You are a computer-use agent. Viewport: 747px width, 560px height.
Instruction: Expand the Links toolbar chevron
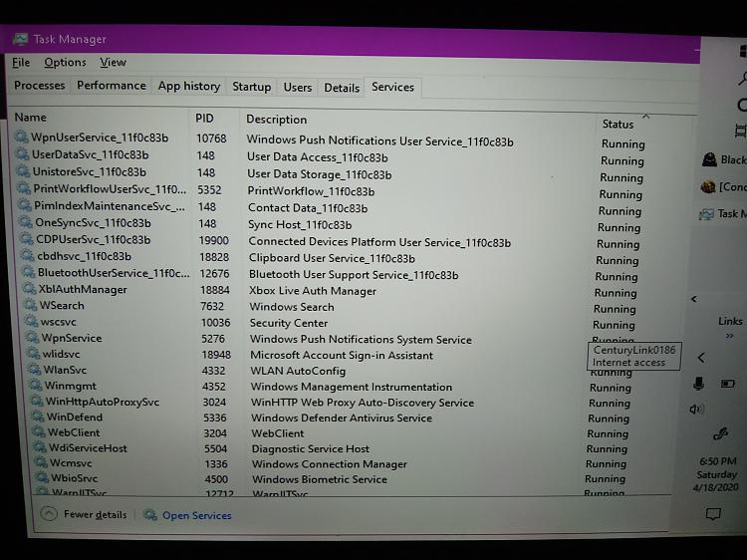[x=729, y=336]
